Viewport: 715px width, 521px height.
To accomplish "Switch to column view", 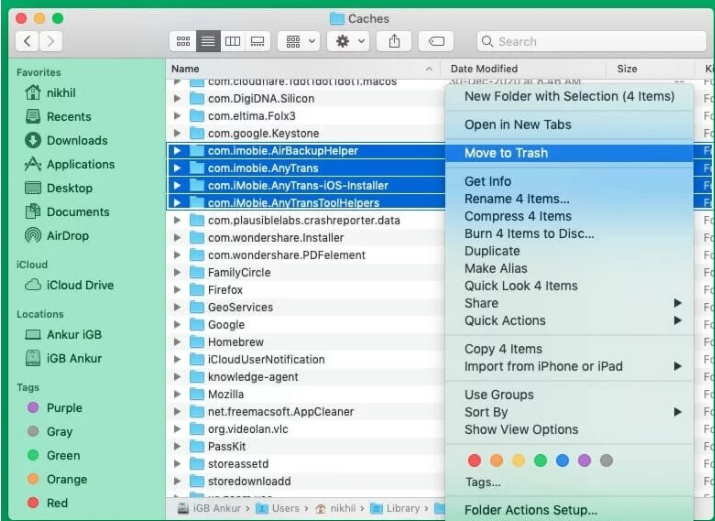I will coord(233,41).
